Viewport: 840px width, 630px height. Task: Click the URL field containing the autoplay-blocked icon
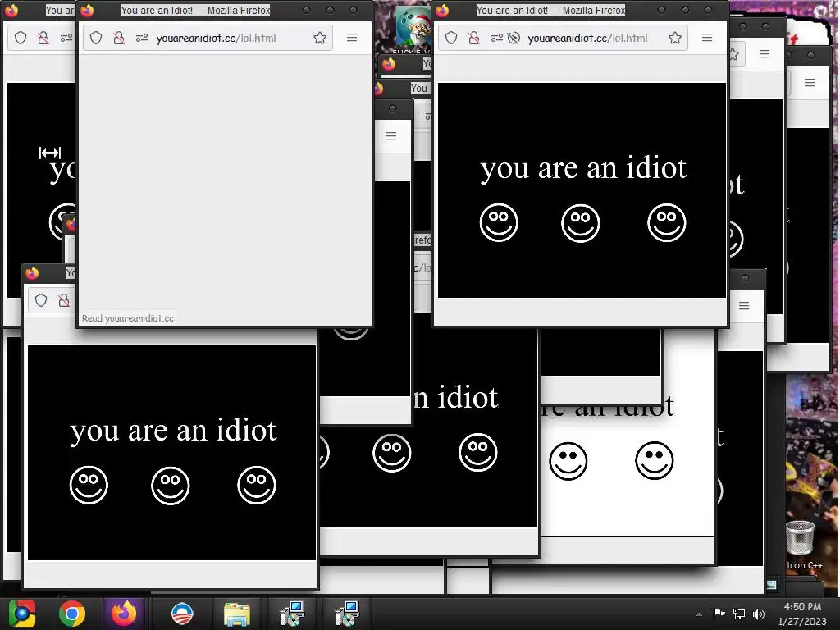563,38
